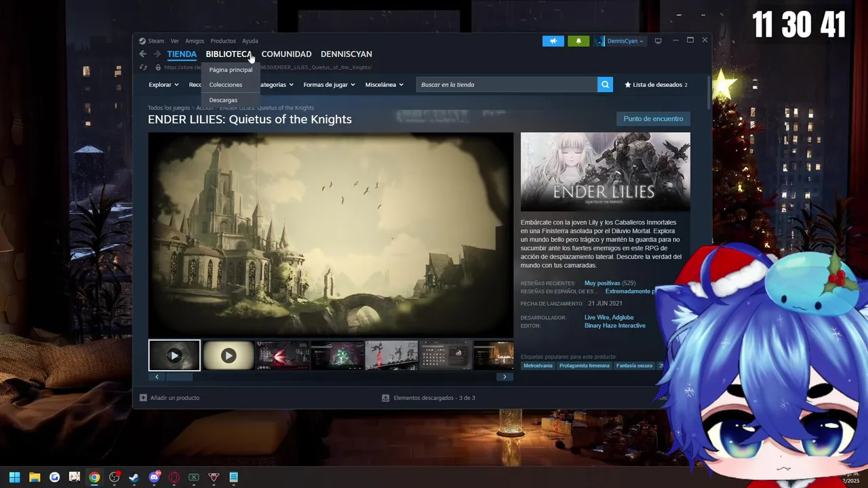This screenshot has height=488, width=868.
Task: Open File Explorer from taskbar
Action: 35,477
